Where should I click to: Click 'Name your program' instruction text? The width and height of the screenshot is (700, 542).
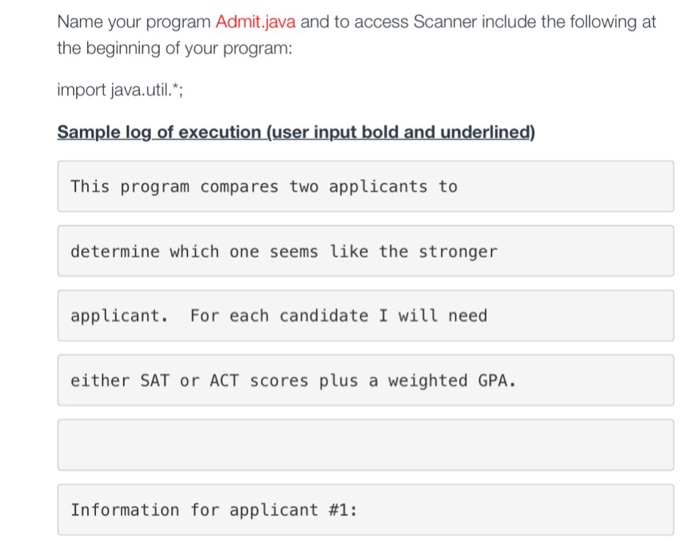134,22
